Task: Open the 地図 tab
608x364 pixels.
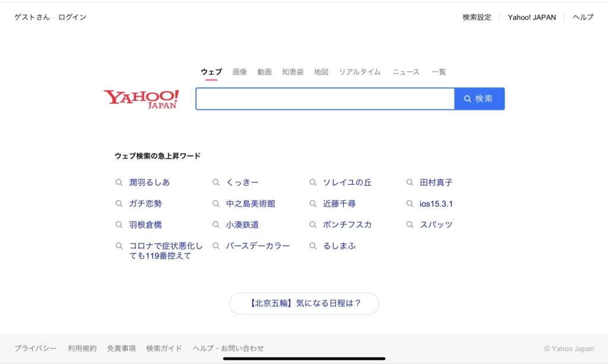Action: click(321, 72)
